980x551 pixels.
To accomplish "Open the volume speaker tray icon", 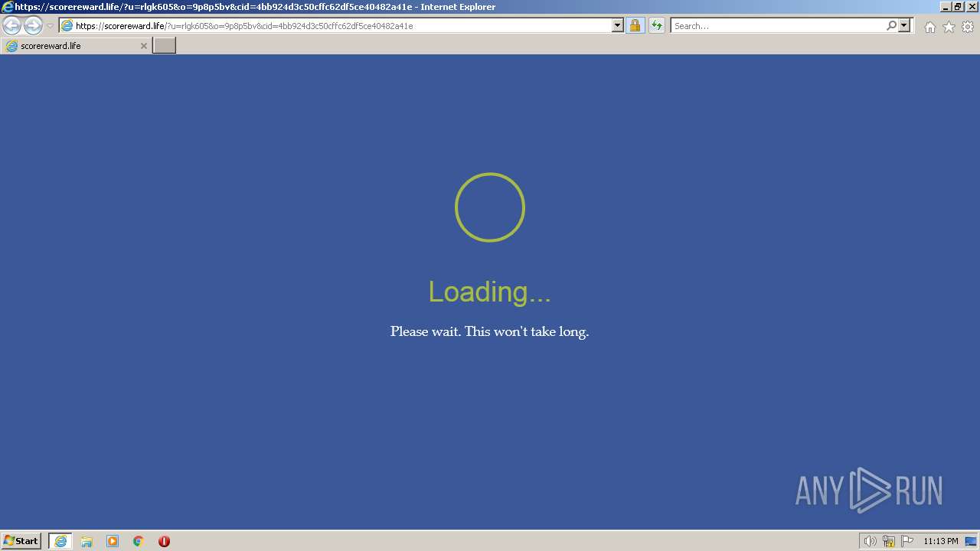I will pyautogui.click(x=870, y=541).
